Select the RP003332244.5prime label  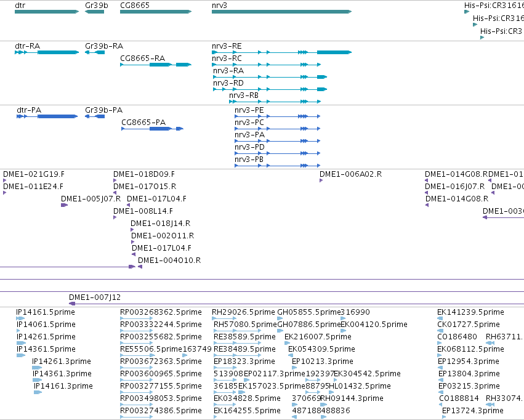pyautogui.click(x=161, y=325)
